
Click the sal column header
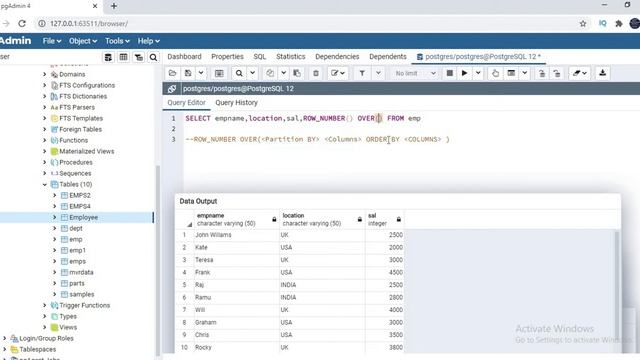384,219
